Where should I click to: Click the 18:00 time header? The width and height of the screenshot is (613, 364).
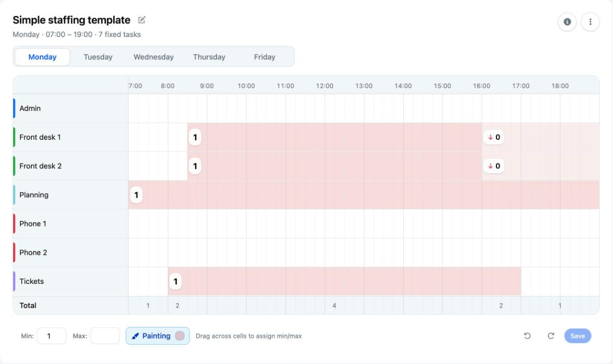coord(560,86)
